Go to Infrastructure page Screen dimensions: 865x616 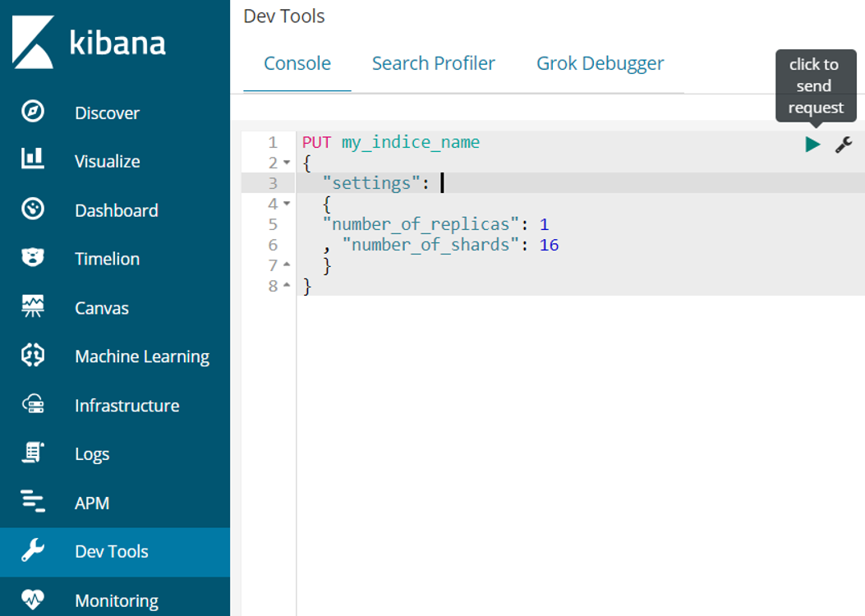click(x=127, y=406)
